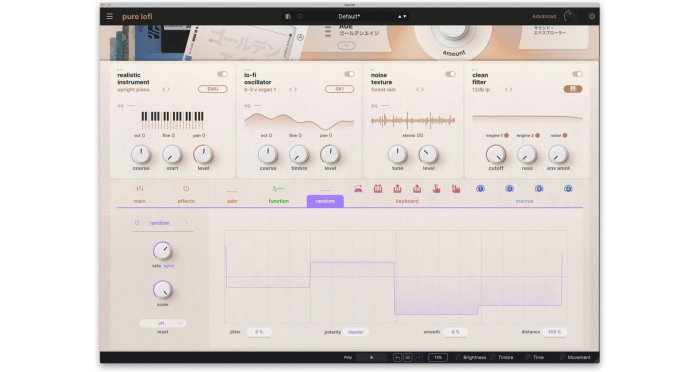Click the filter env amnt knob
The image size is (700, 372).
558,155
